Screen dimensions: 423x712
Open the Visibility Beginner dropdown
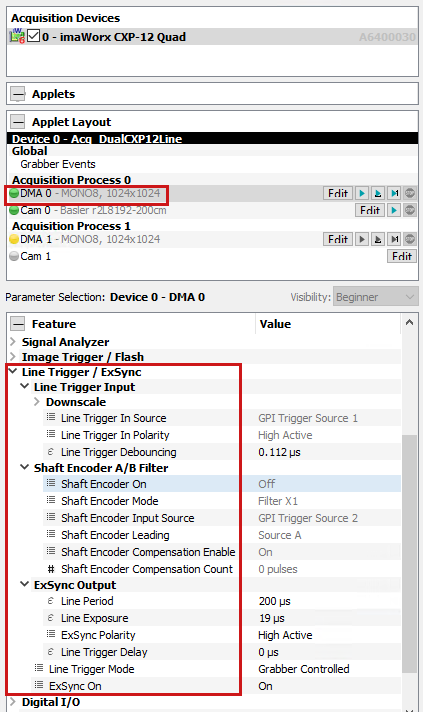click(x=375, y=297)
